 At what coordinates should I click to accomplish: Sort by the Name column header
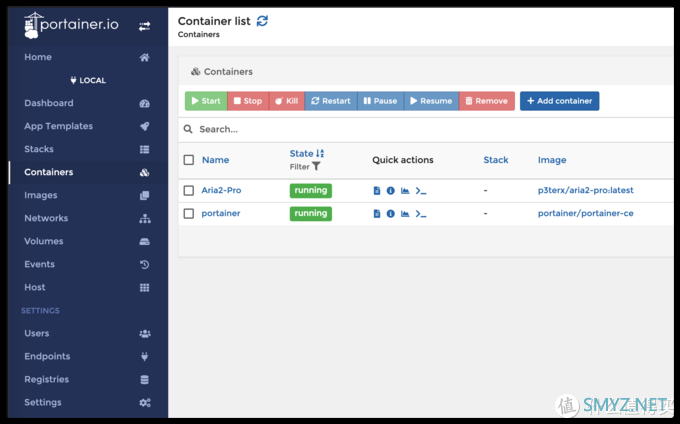click(x=215, y=160)
